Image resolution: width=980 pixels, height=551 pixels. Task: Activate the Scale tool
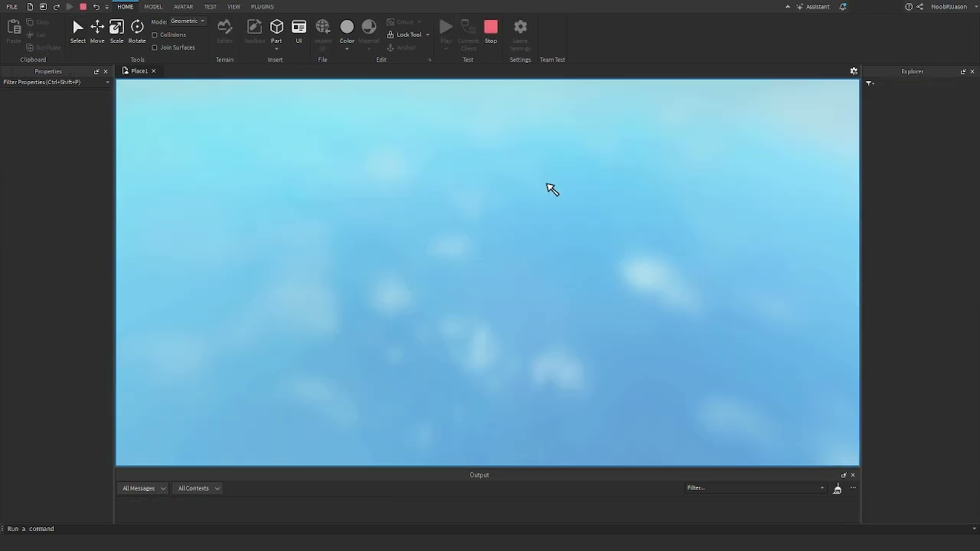tap(116, 31)
